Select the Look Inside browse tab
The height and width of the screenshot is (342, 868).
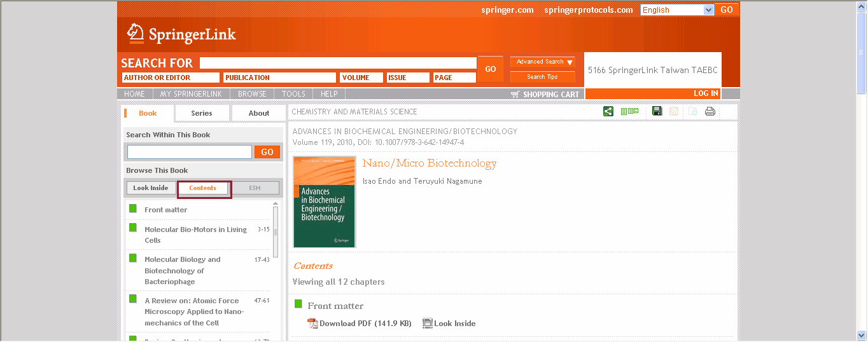point(151,188)
